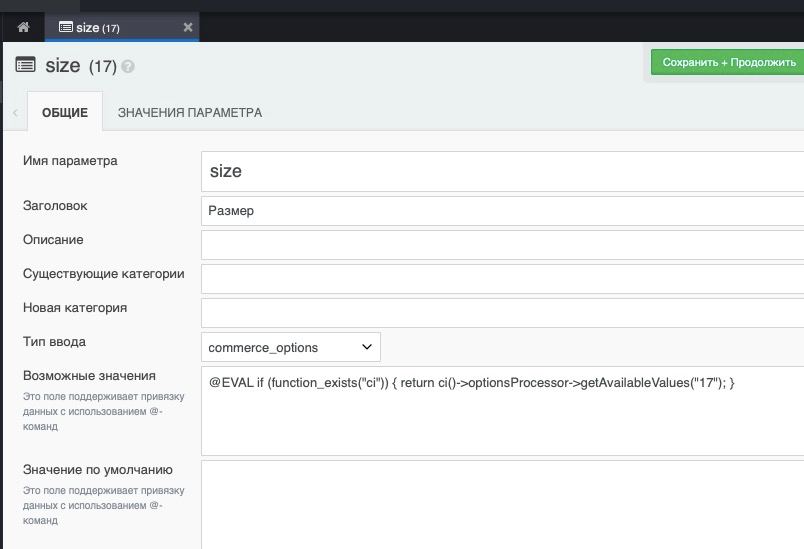Focus the Описание input field
The image size is (804, 549).
tap(502, 245)
